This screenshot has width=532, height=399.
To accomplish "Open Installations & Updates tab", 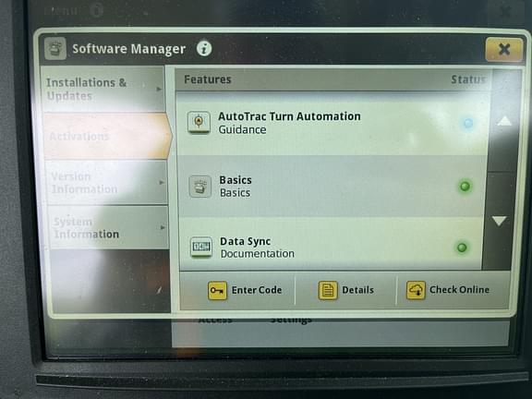I will [103, 90].
